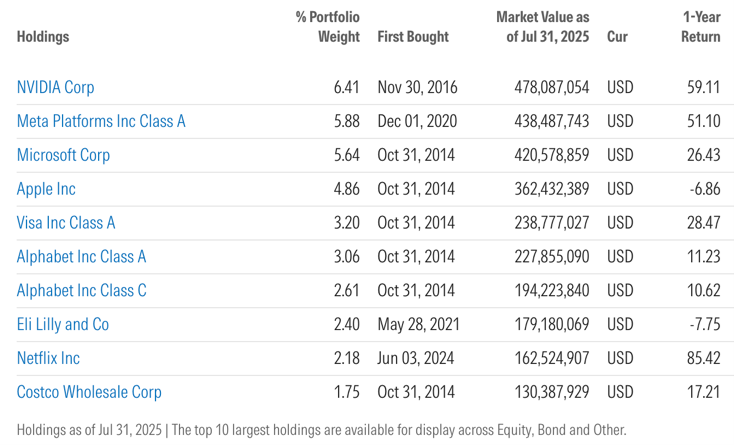Select market value 162,524,907

(x=552, y=358)
